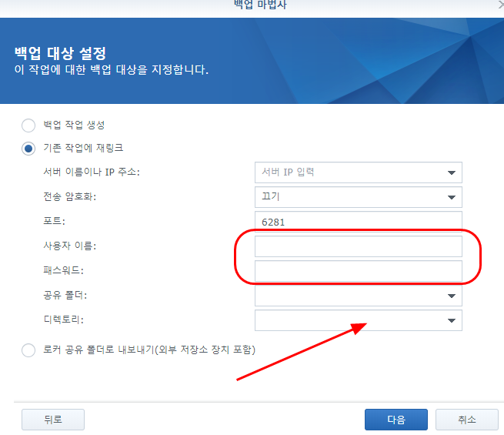Click the 패스워드: label

pyautogui.click(x=63, y=270)
